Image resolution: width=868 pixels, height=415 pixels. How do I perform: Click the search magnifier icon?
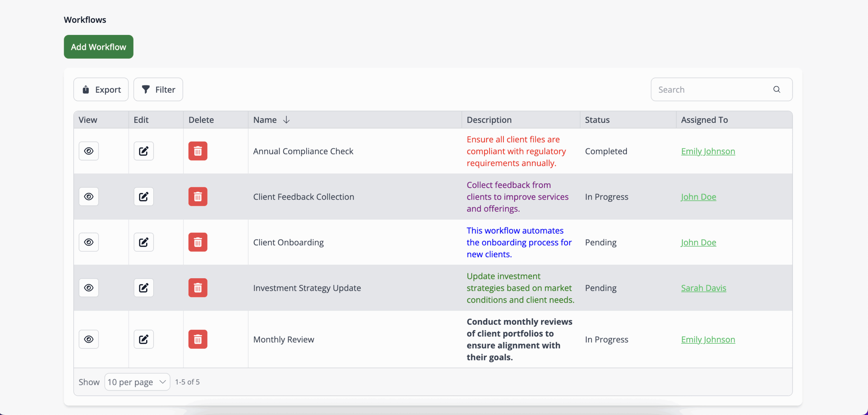(x=776, y=89)
